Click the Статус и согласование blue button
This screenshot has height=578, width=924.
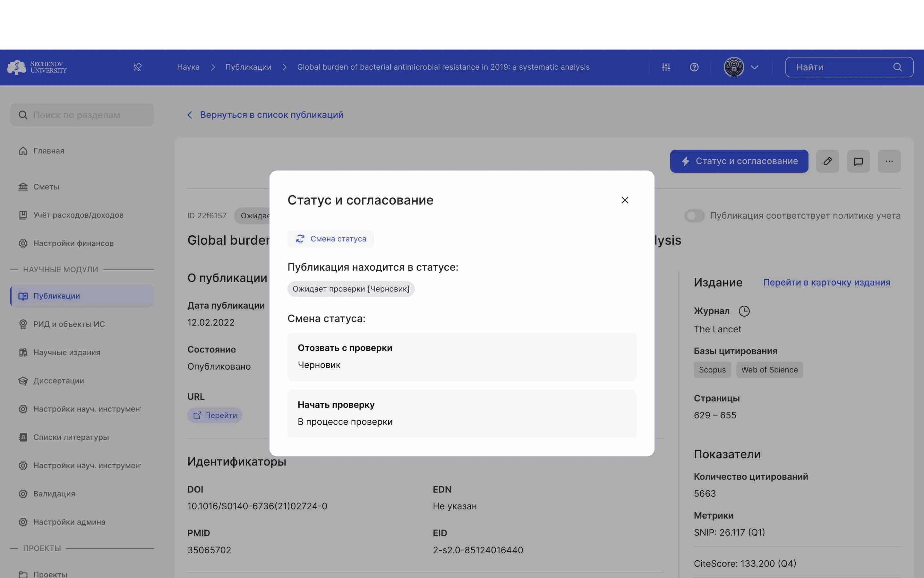pos(739,161)
